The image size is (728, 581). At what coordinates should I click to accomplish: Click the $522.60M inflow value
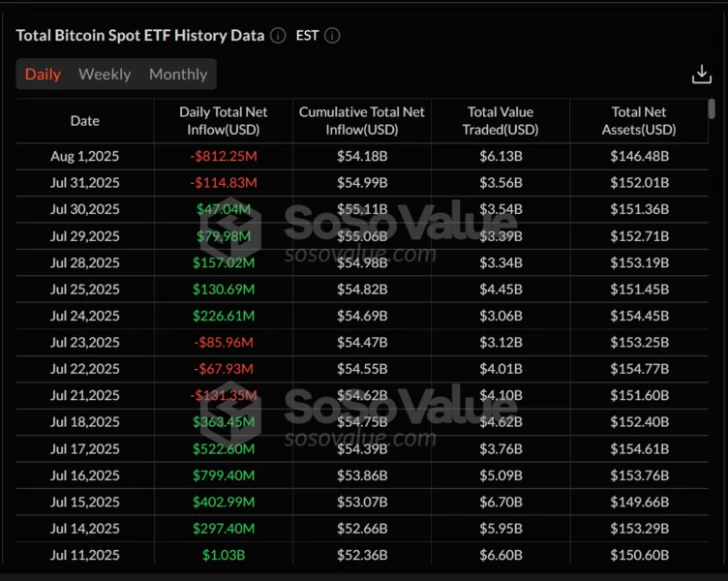224,448
